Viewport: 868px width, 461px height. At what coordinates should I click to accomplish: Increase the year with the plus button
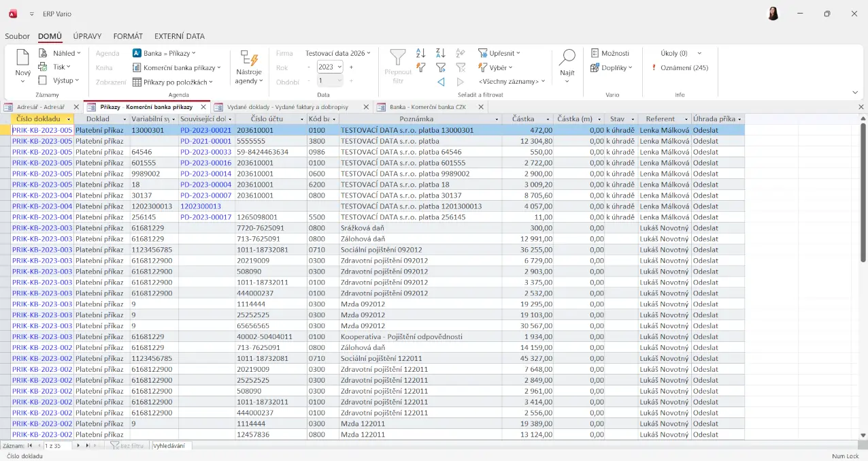(x=351, y=67)
